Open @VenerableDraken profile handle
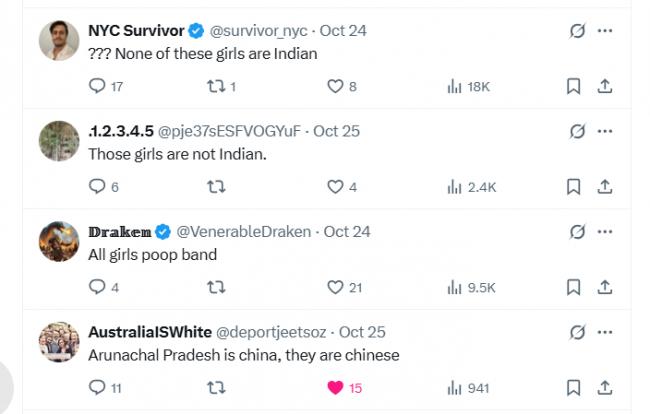This screenshot has width=650, height=414. (243, 231)
